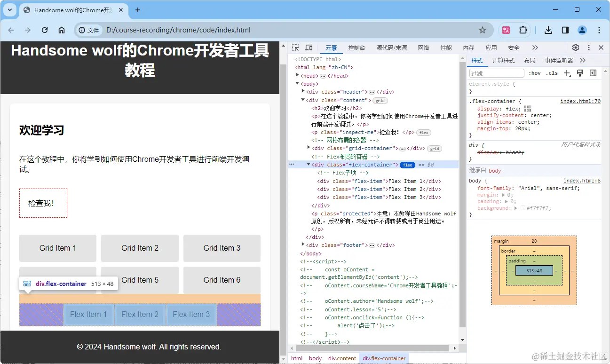This screenshot has height=364, width=610.
Task: Select the 元素 tab
Action: (331, 47)
